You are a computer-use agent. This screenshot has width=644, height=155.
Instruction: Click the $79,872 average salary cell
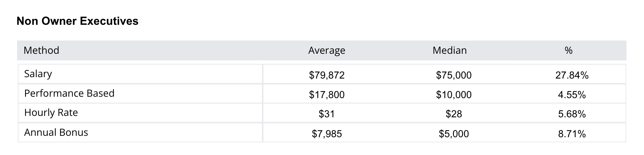click(326, 75)
